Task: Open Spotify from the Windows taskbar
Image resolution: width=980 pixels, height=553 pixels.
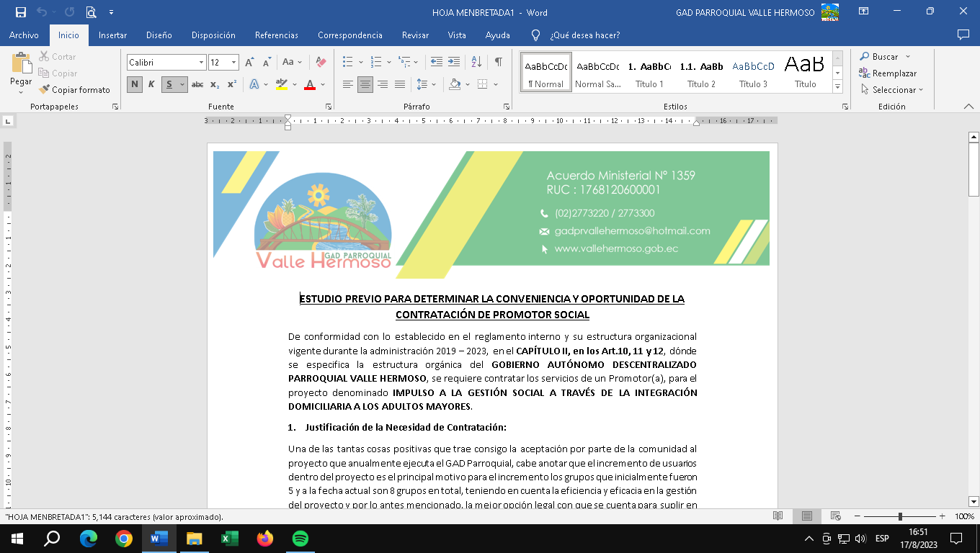Action: click(x=300, y=538)
